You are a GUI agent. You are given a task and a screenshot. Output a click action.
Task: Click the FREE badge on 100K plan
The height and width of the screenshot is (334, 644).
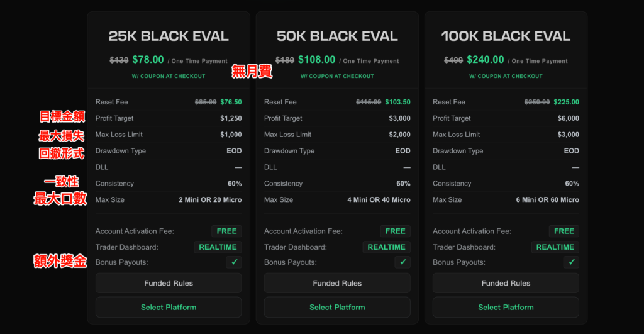[x=563, y=231]
